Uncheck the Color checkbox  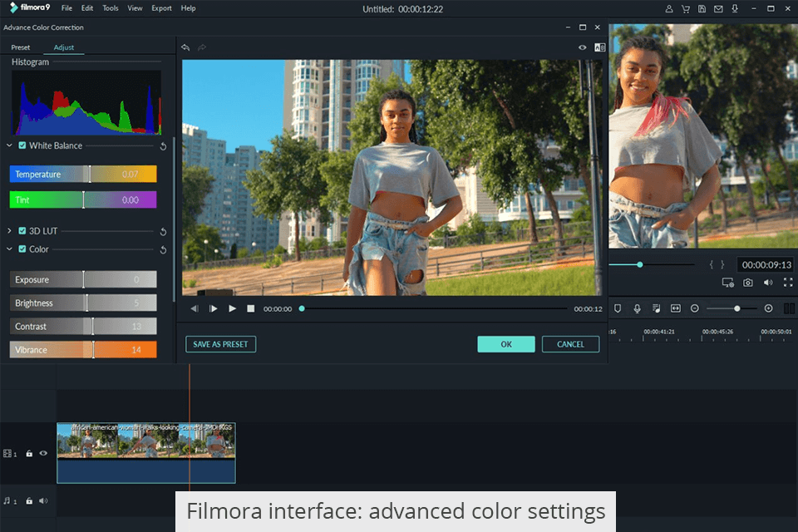tap(22, 249)
